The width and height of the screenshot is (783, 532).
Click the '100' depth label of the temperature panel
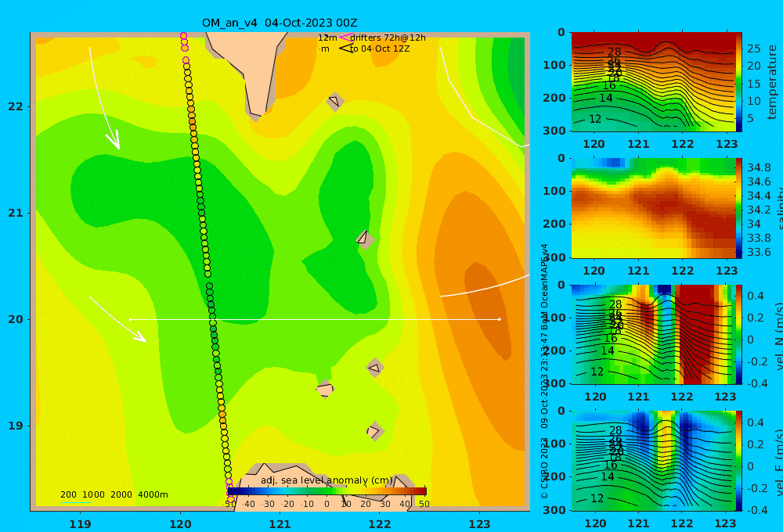pos(554,65)
